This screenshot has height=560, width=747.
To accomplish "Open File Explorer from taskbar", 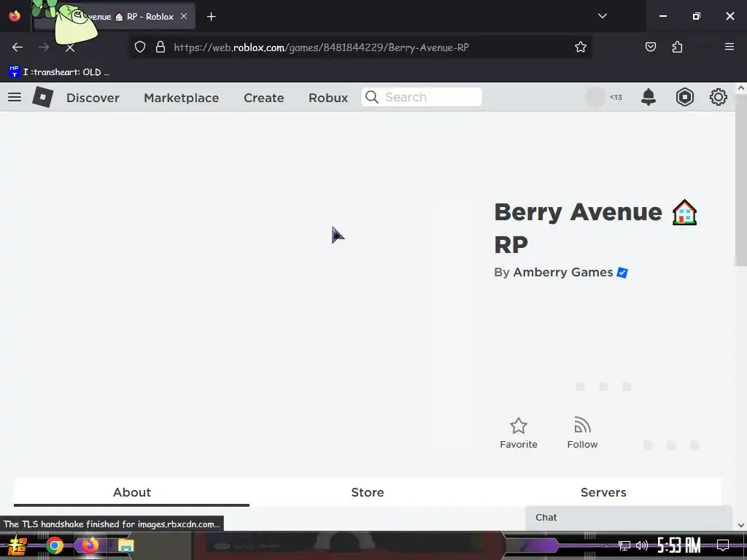I will coord(125,545).
